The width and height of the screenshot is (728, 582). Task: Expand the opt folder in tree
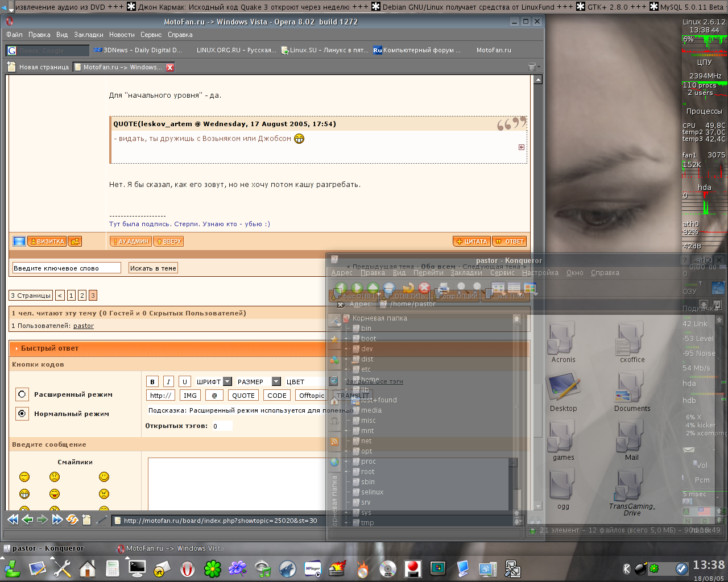pos(346,451)
